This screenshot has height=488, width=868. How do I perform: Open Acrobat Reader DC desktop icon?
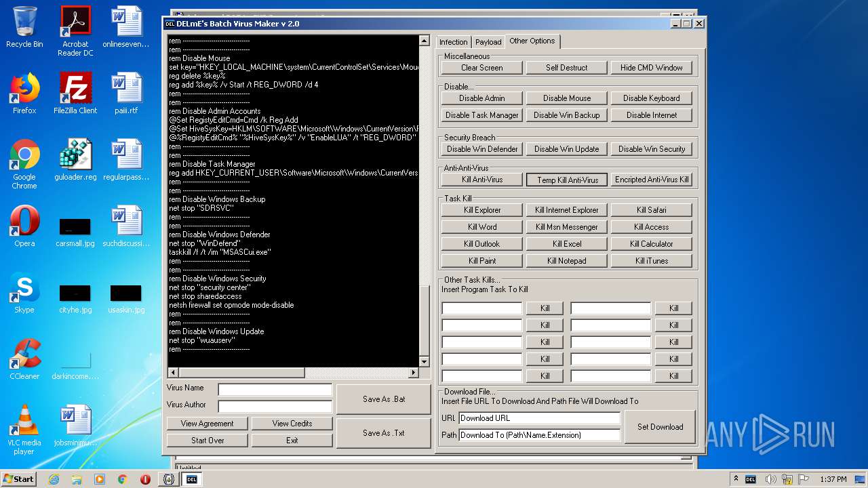(x=75, y=31)
